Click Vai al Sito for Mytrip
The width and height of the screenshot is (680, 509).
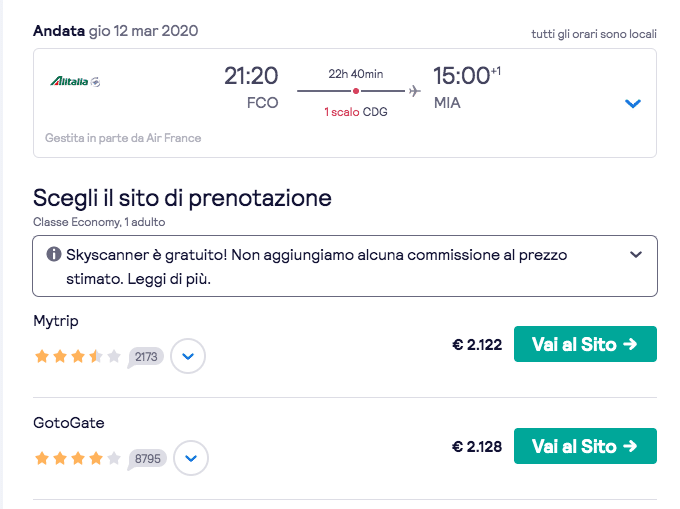[585, 344]
